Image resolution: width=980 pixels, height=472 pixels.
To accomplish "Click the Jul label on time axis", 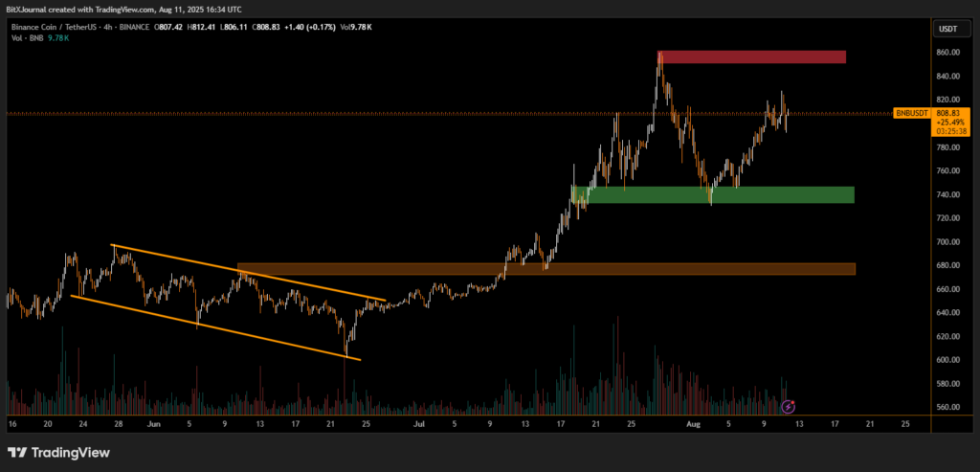I will click(419, 422).
